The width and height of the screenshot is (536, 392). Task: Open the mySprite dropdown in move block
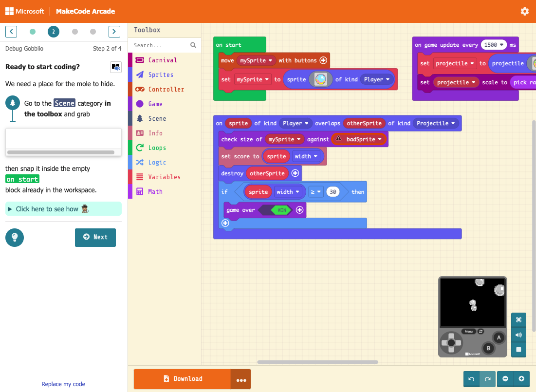256,60
